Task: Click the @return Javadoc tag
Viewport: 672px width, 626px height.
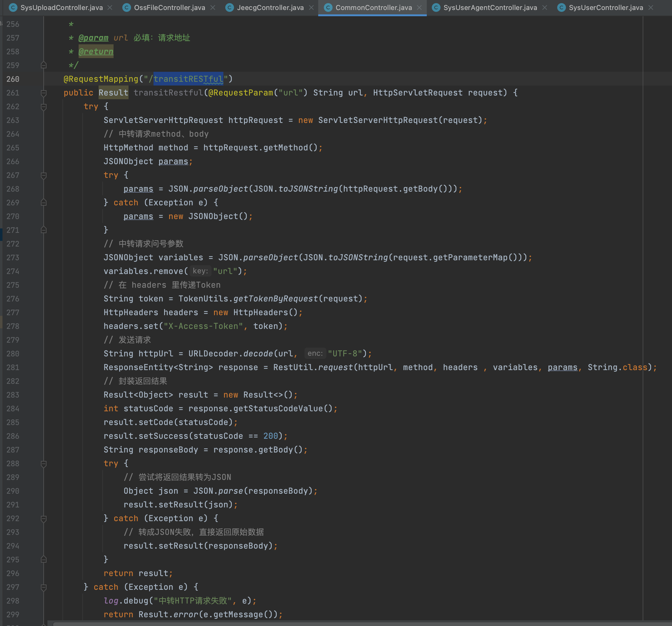Action: pyautogui.click(x=96, y=51)
